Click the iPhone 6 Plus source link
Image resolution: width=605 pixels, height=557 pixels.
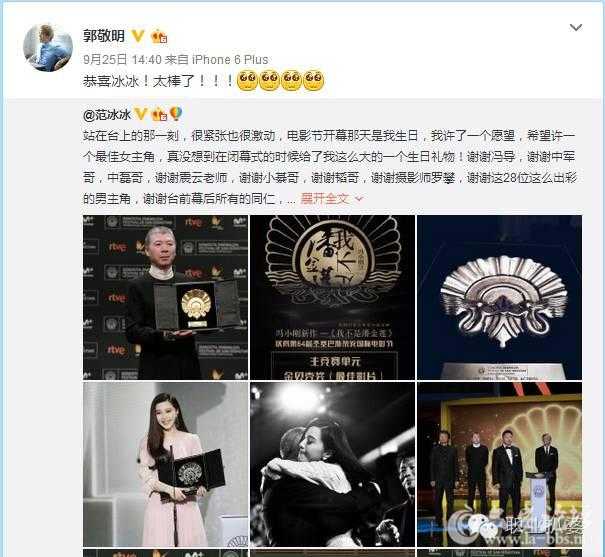(230, 59)
